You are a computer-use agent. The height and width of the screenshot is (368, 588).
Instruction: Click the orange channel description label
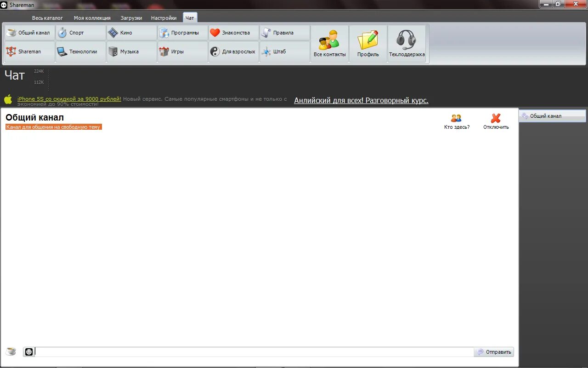(x=54, y=127)
